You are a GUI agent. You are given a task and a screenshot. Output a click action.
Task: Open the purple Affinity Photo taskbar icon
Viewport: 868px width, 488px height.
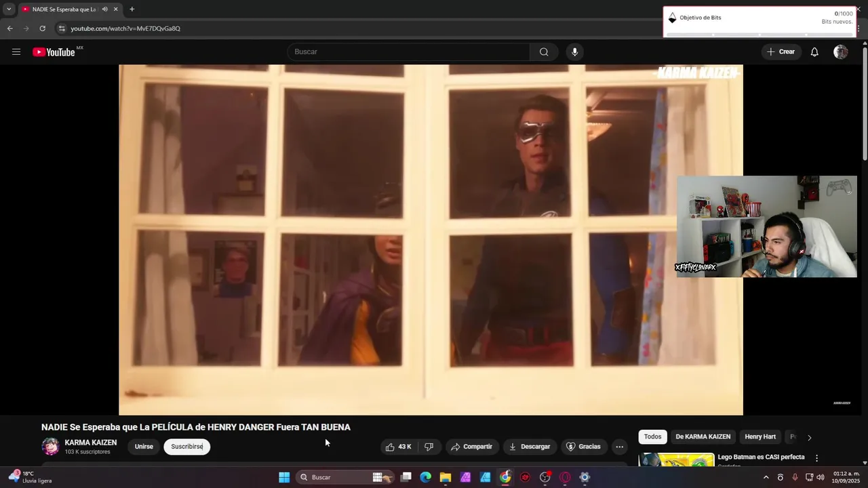coord(465,477)
